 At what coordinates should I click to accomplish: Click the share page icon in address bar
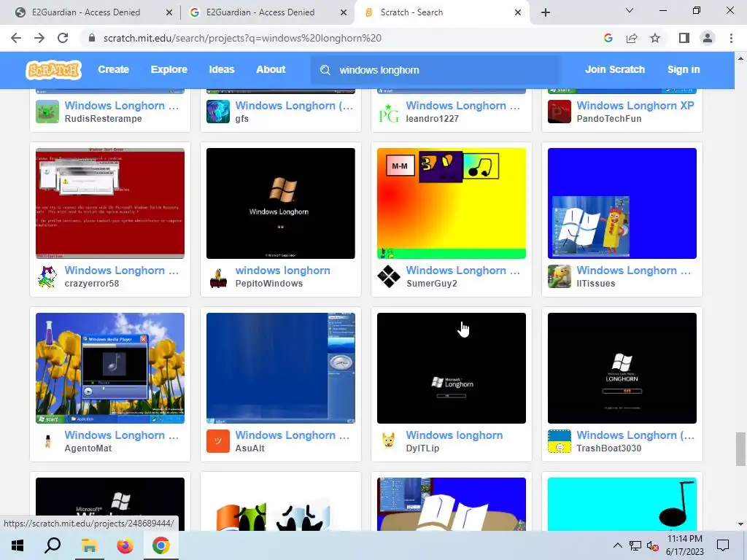(x=632, y=38)
